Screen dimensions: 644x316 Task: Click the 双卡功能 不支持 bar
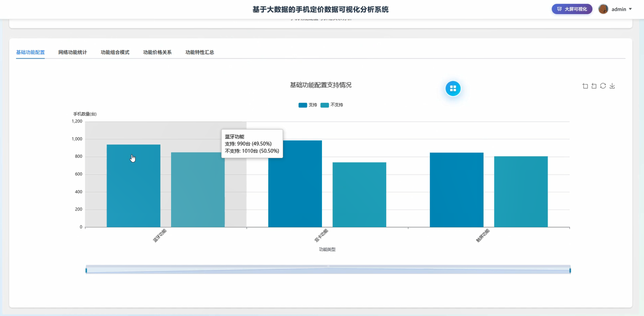(x=359, y=195)
